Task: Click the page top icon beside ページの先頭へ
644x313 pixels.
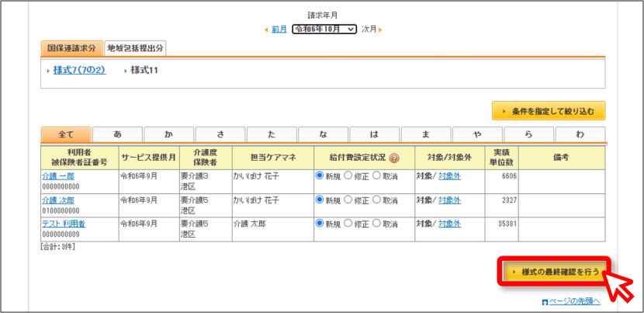Action: 545,303
